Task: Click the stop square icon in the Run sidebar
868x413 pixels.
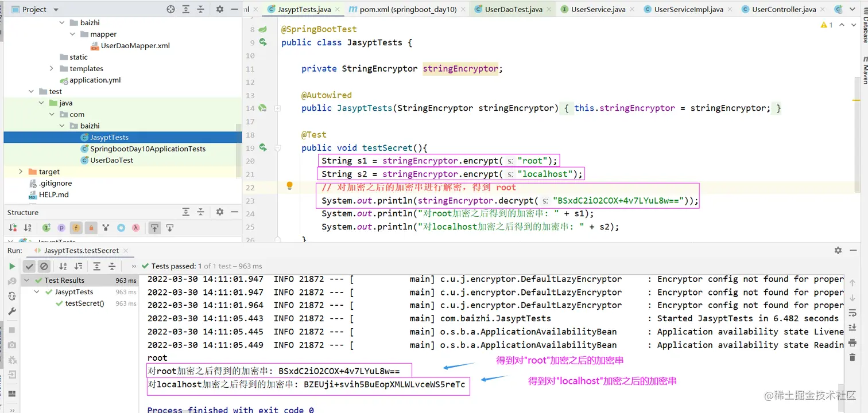Action: 12,330
